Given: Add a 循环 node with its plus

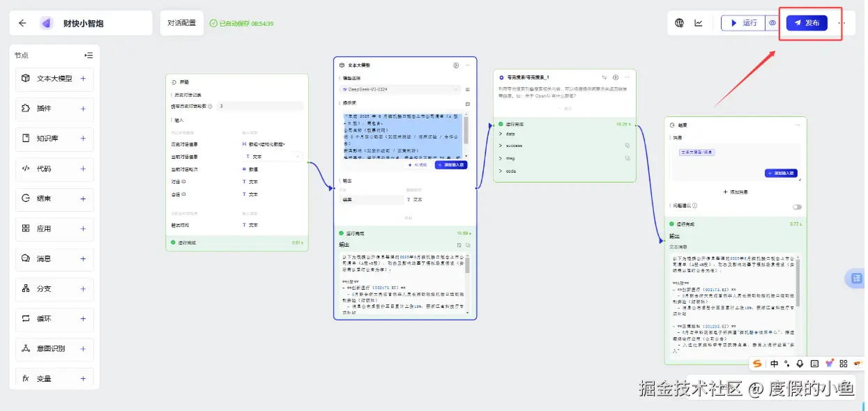Looking at the screenshot, I should (83, 318).
